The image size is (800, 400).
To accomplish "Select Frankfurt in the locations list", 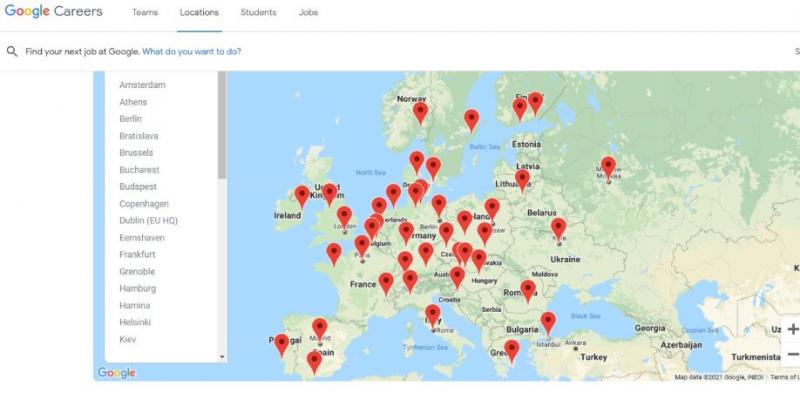I will click(137, 254).
